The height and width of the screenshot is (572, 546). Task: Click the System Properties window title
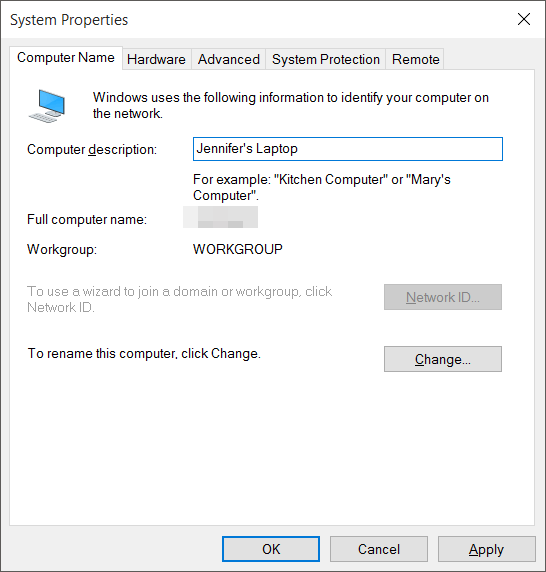(69, 20)
